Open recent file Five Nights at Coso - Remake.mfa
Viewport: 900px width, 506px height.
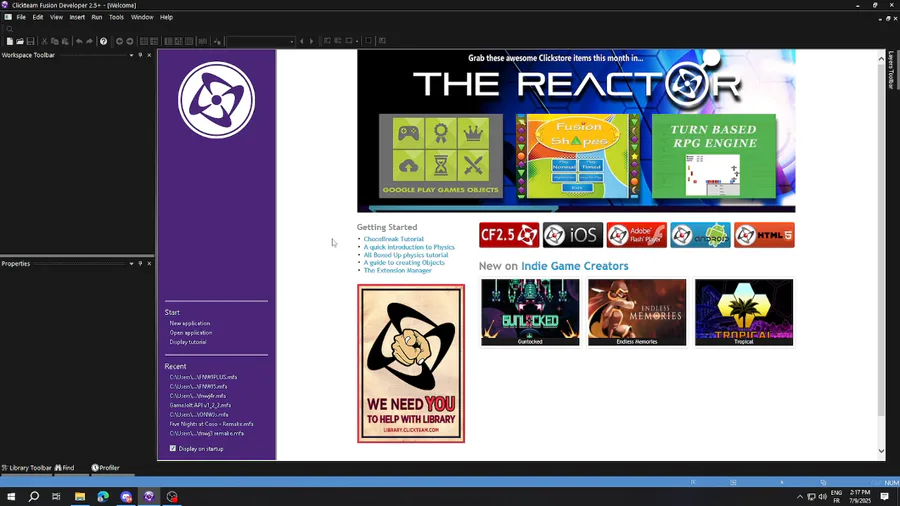[211, 424]
